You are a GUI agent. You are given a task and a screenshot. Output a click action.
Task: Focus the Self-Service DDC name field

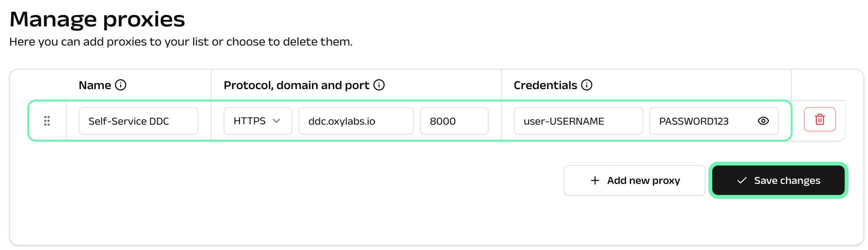click(x=138, y=121)
